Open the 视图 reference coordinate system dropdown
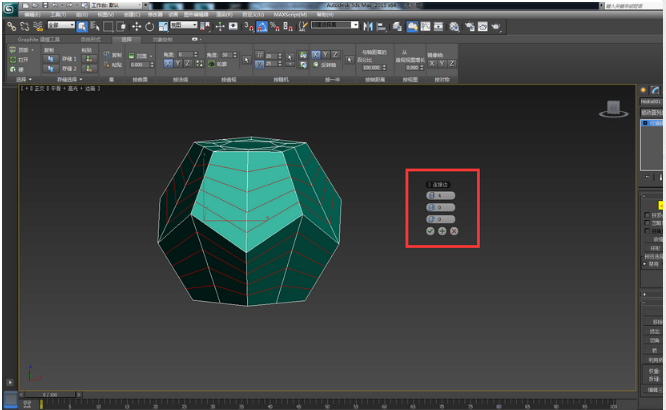The image size is (666, 410). click(184, 25)
